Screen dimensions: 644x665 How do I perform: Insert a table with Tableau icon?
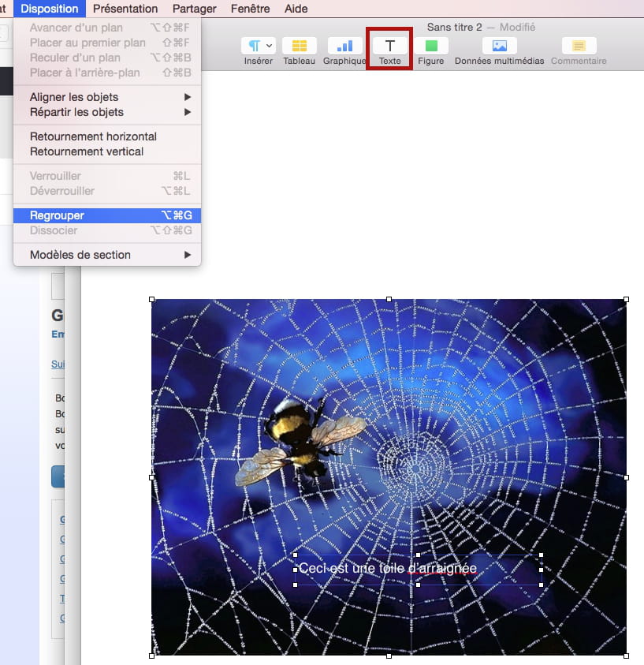(x=299, y=46)
